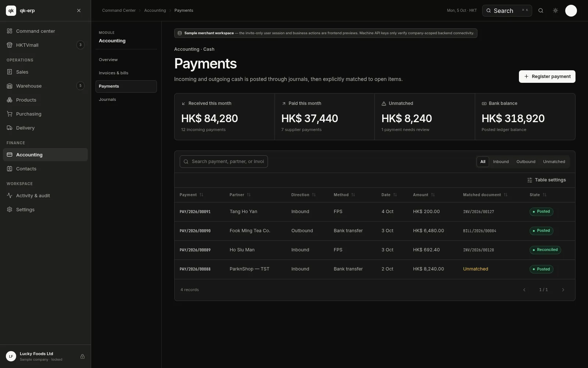The height and width of the screenshot is (368, 588).
Task: Open Products in the sidebar
Action: pos(45,100)
